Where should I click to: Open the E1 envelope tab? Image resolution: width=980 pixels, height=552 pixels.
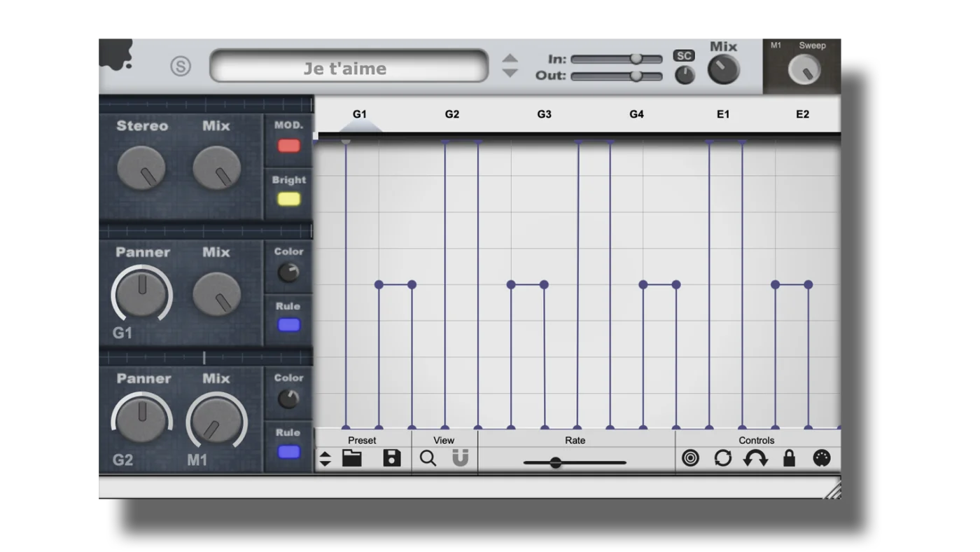[723, 113]
